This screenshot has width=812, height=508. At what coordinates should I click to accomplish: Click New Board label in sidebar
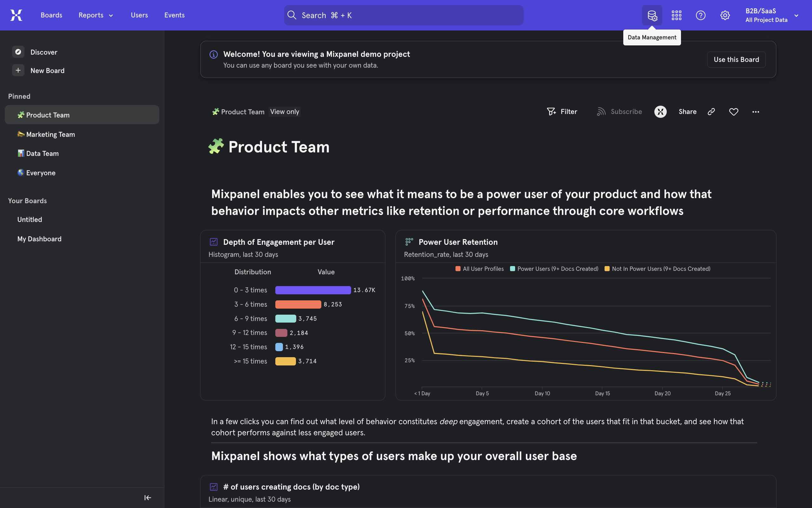coord(47,70)
